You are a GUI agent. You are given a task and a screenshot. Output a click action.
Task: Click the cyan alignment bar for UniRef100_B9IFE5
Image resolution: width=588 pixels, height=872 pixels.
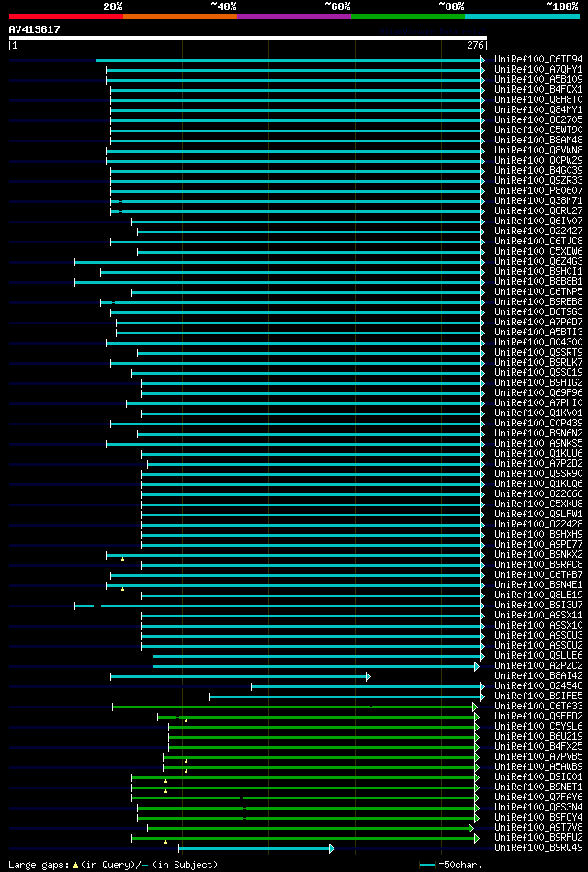[x=346, y=696]
